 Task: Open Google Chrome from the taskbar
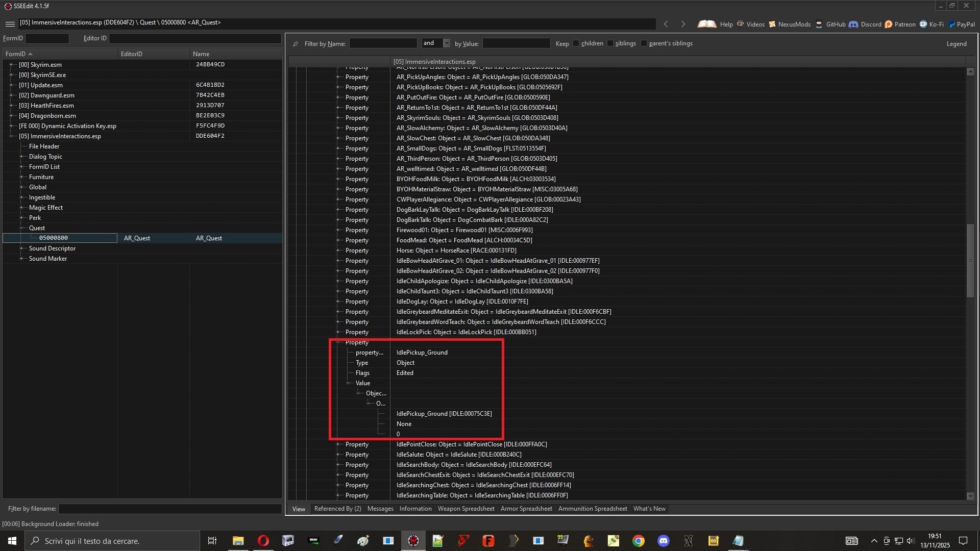click(x=639, y=541)
